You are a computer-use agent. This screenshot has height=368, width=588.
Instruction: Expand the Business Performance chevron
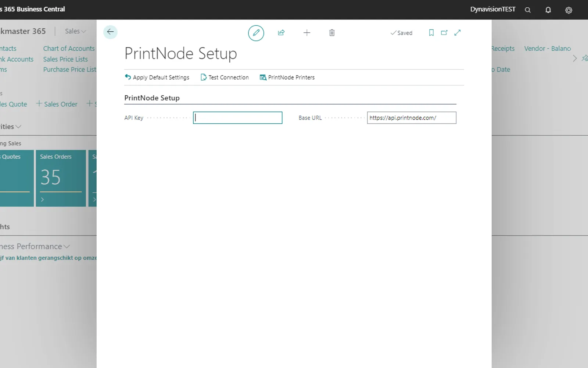(x=67, y=247)
